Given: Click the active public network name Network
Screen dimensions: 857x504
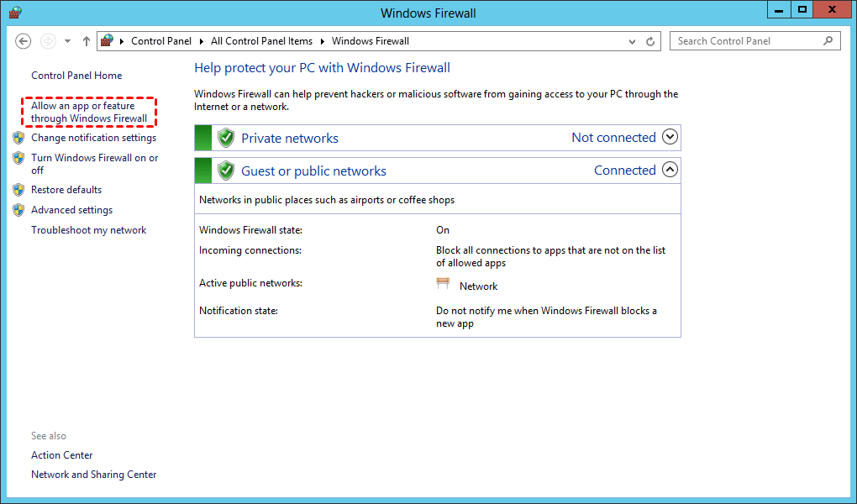Looking at the screenshot, I should coord(478,286).
